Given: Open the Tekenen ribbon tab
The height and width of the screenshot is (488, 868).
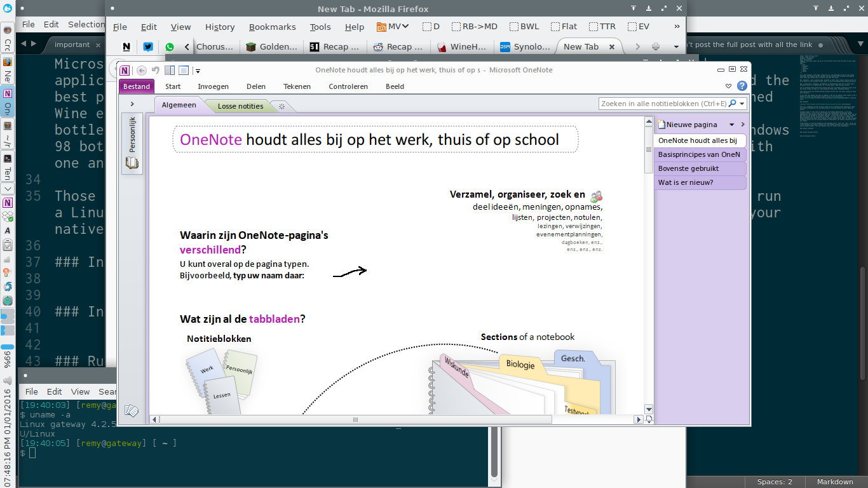Looking at the screenshot, I should (x=297, y=86).
